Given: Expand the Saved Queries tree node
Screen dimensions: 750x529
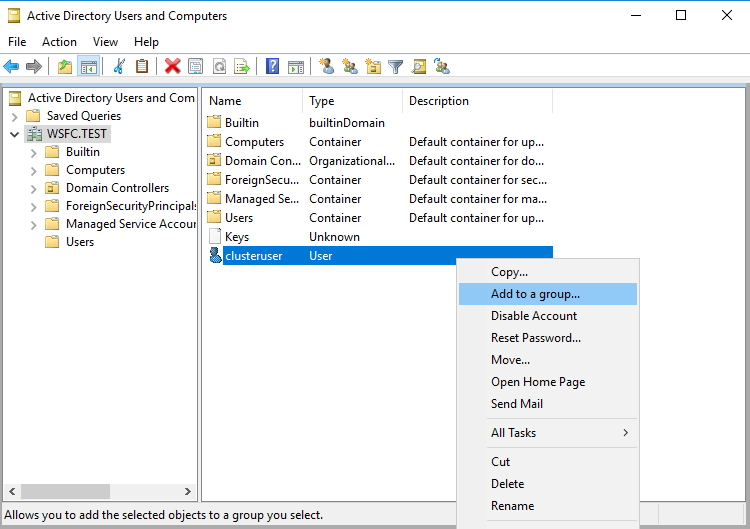Looking at the screenshot, I should [14, 116].
